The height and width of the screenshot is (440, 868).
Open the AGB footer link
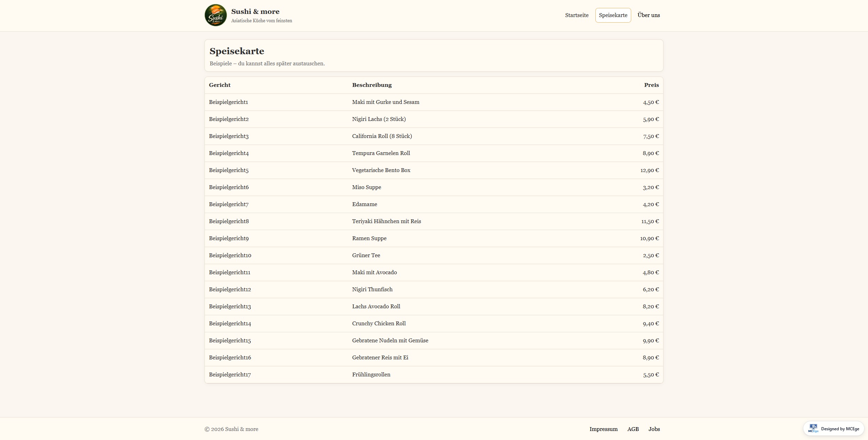[x=633, y=429]
